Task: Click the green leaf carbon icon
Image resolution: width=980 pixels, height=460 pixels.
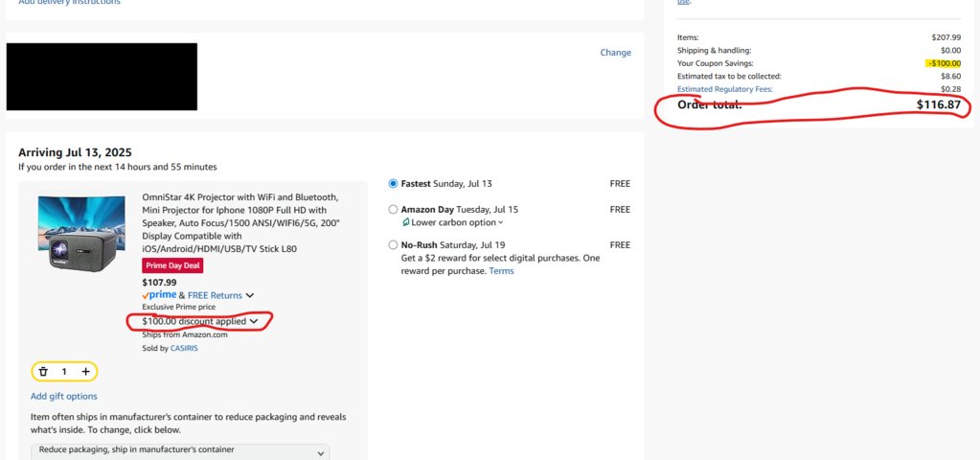Action: pos(405,222)
